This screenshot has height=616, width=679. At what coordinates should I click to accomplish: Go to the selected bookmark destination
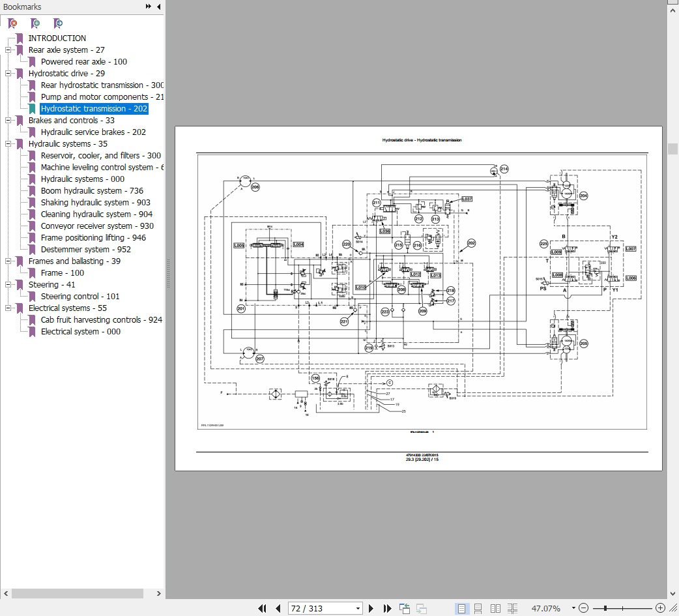(57, 23)
